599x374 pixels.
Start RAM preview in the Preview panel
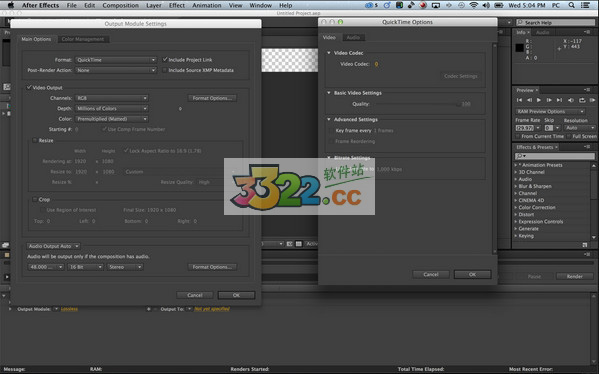click(592, 100)
